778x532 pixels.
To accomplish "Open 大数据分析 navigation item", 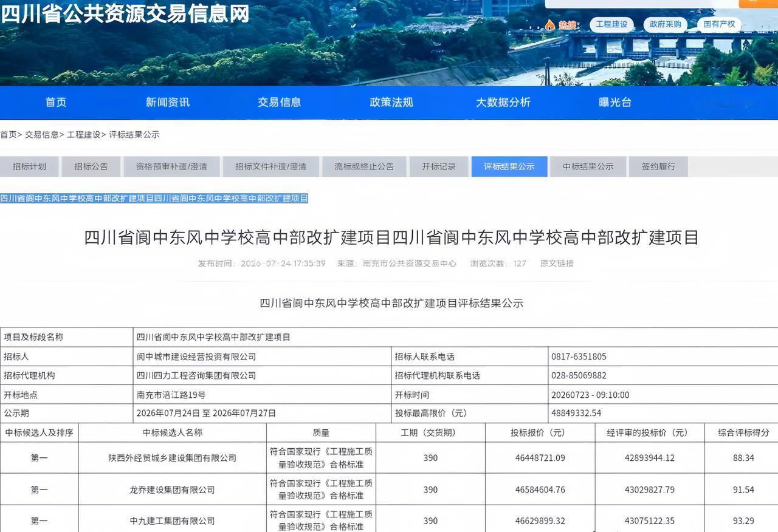I will point(503,102).
